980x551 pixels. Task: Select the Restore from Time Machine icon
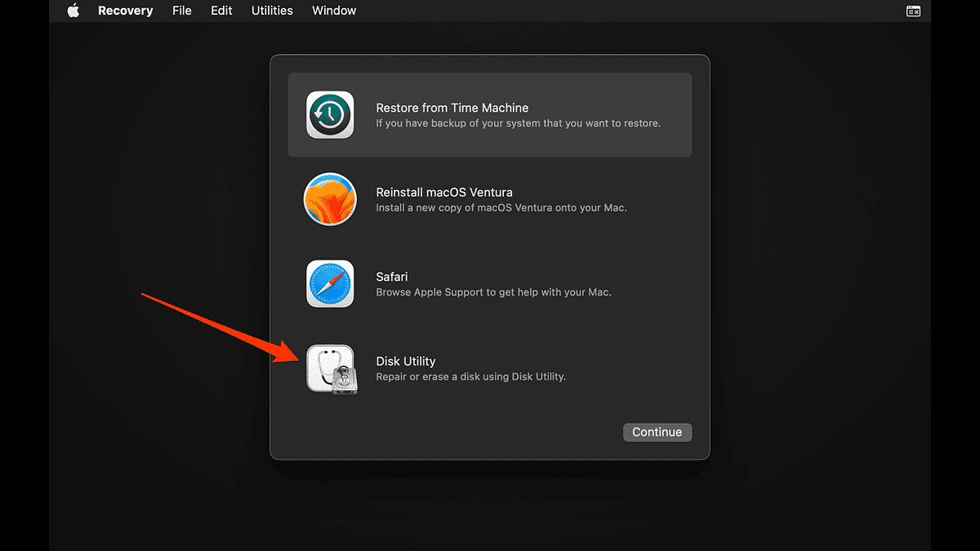click(330, 114)
